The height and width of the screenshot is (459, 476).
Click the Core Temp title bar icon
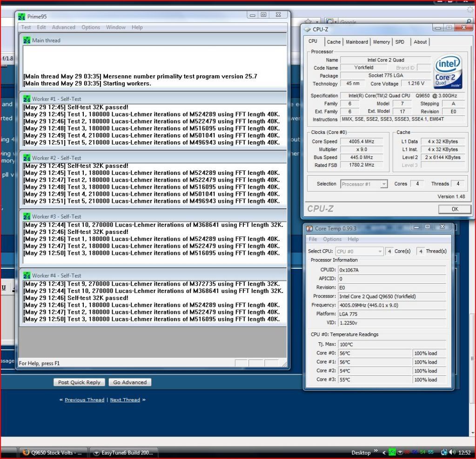point(309,228)
